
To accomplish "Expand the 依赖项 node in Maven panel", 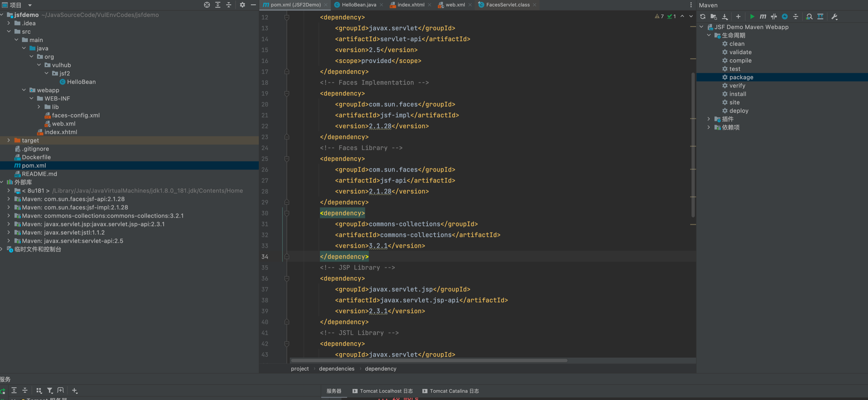I will click(x=708, y=127).
